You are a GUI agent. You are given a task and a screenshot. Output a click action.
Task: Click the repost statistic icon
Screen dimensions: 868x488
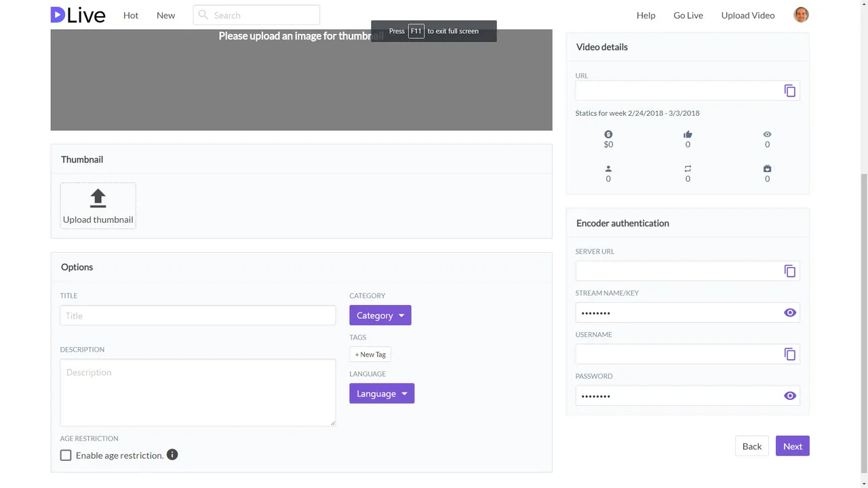pos(688,169)
